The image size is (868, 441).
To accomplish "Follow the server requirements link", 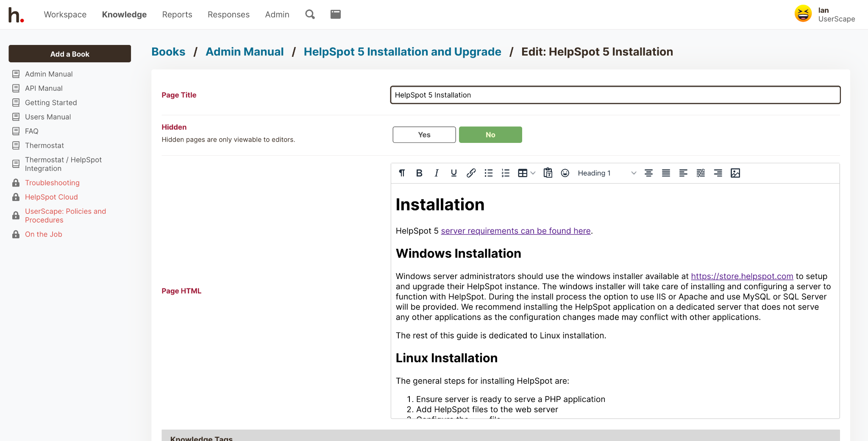I will pyautogui.click(x=516, y=231).
